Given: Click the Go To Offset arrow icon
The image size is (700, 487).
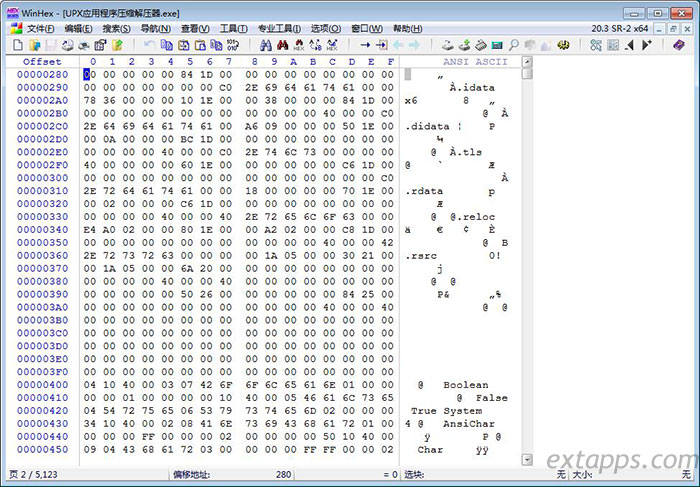Looking at the screenshot, I should tap(365, 45).
